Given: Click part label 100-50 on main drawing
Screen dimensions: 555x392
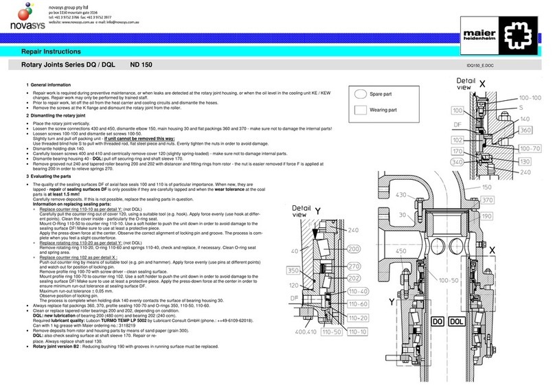Looking at the screenshot, I should pyautogui.click(x=449, y=281).
